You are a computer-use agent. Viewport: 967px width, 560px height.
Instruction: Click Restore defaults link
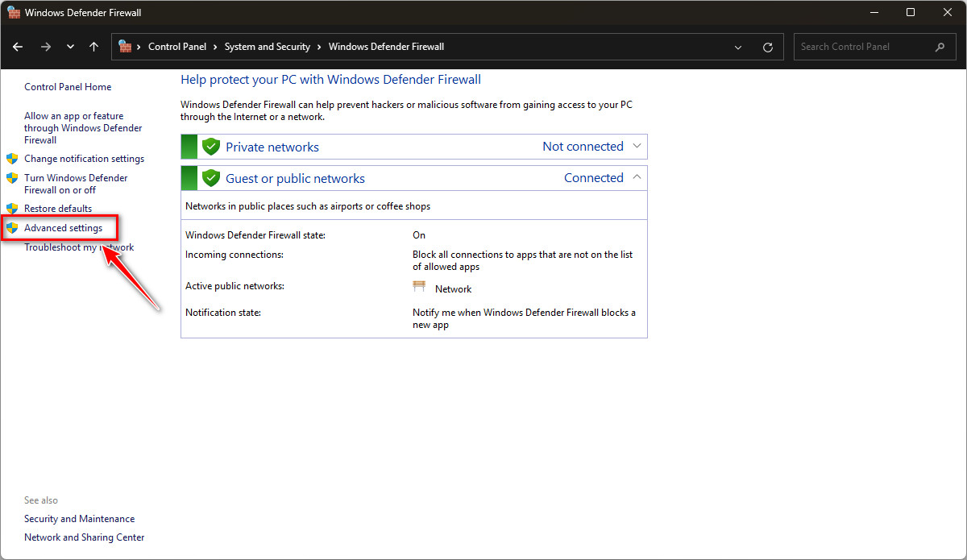[58, 209]
